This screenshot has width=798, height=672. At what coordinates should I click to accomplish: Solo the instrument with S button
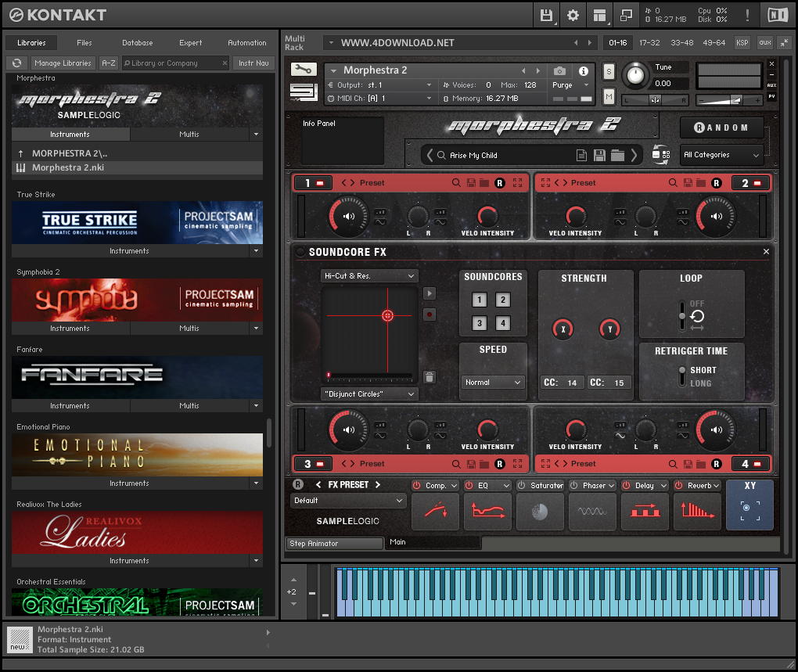coord(609,72)
